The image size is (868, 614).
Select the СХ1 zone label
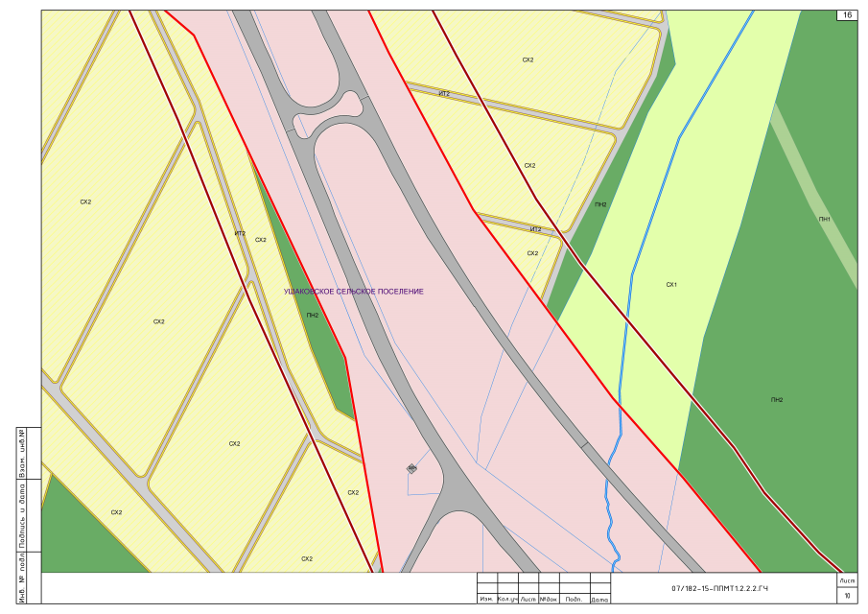point(671,285)
